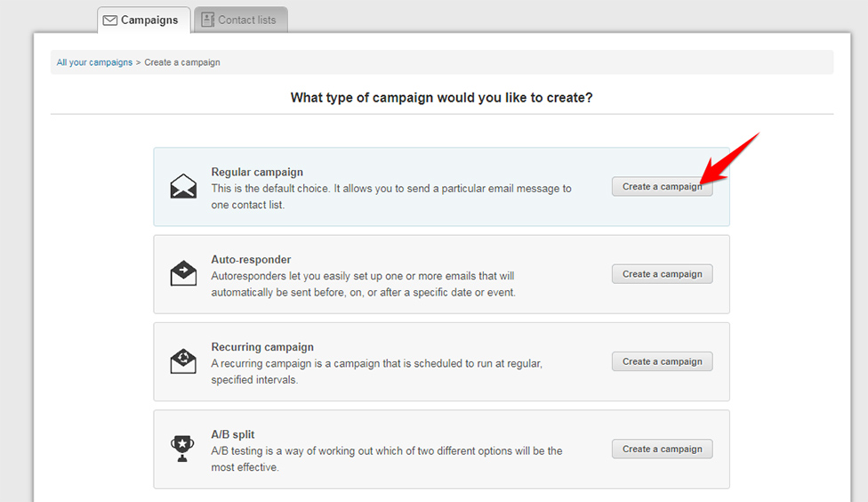Open the Campaigns tab
Image resolution: width=868 pixels, height=502 pixels.
(144, 20)
